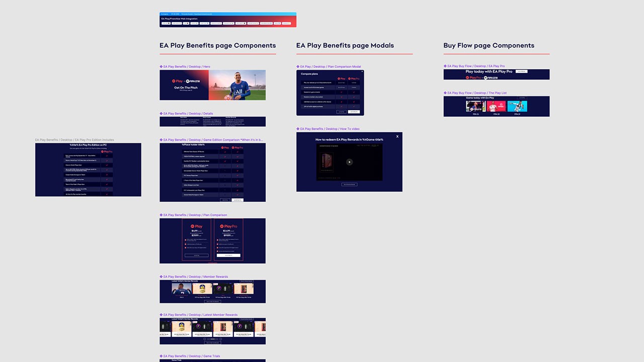Select the Member Rewards frame label
The height and width of the screenshot is (362, 644).
(x=194, y=277)
